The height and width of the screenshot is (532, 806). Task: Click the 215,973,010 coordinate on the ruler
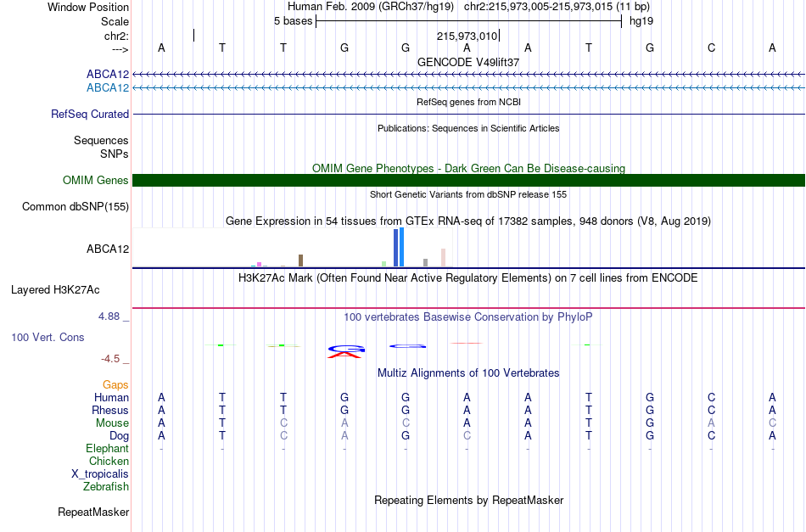point(467,36)
